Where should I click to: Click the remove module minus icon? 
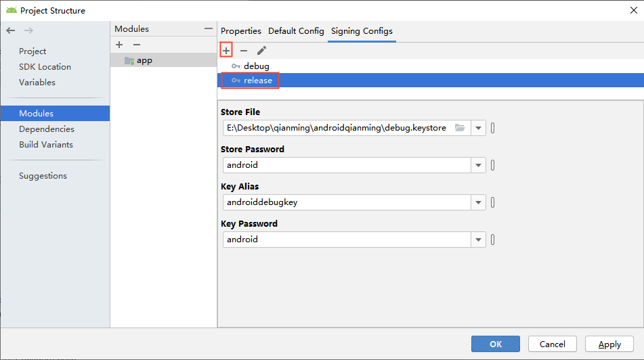[x=136, y=45]
